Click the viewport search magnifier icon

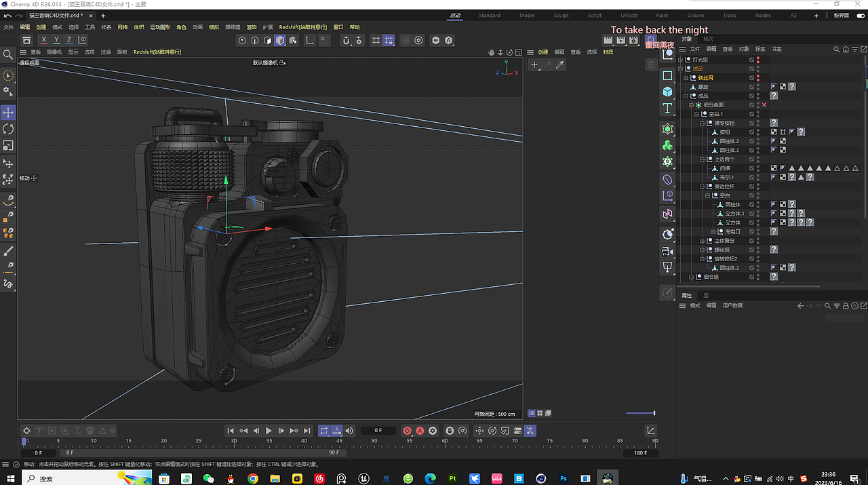tap(8, 54)
